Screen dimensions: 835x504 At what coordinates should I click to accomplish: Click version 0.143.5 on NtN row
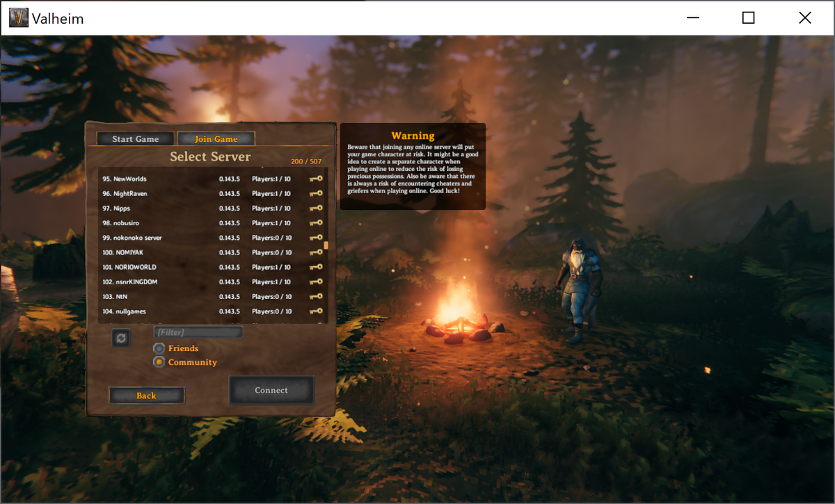pos(230,296)
